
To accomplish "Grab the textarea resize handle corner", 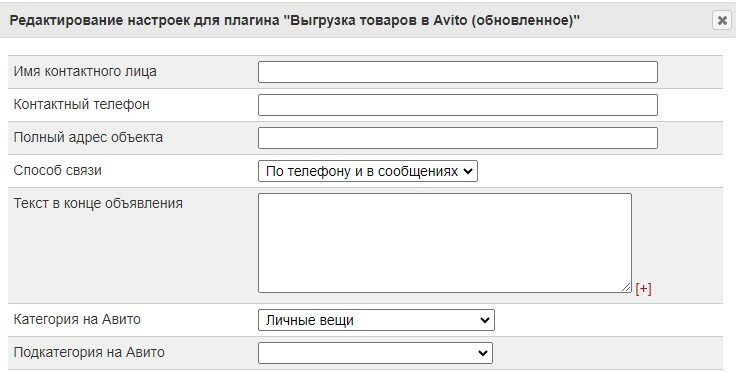I will [626, 287].
